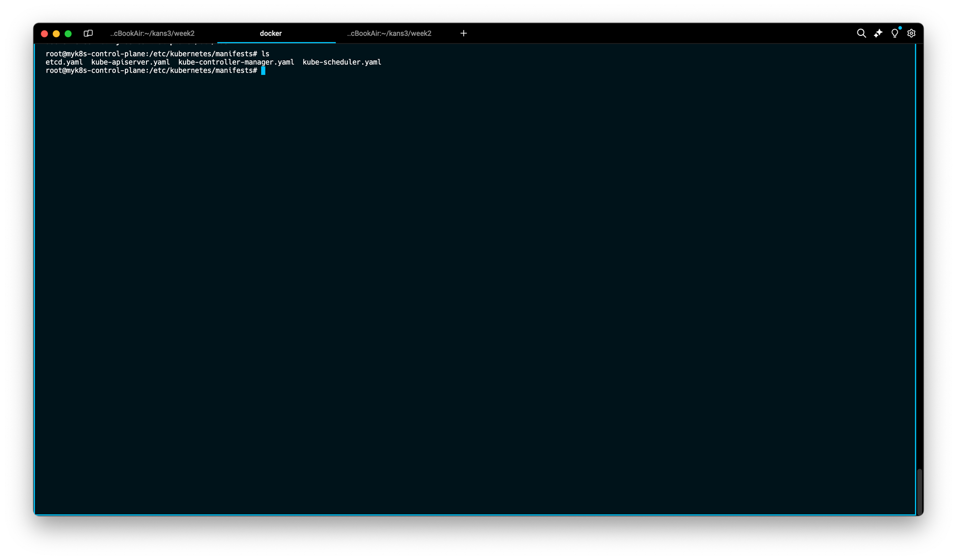957x560 pixels.
Task: Maximize window using the green button
Action: coord(68,34)
